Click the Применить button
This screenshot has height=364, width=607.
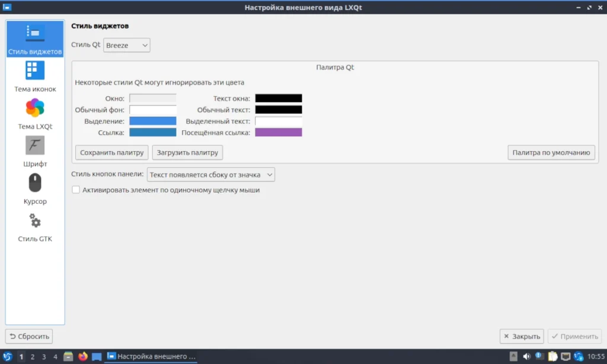[x=575, y=336]
